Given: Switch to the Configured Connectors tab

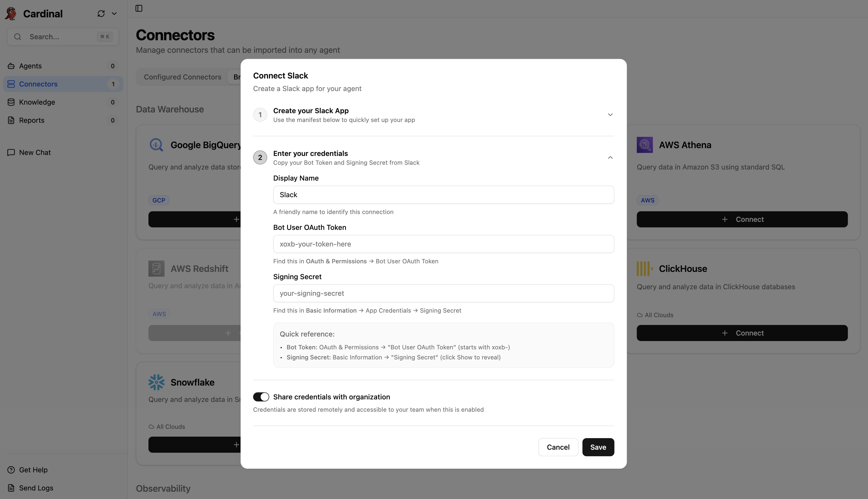Looking at the screenshot, I should tap(182, 77).
